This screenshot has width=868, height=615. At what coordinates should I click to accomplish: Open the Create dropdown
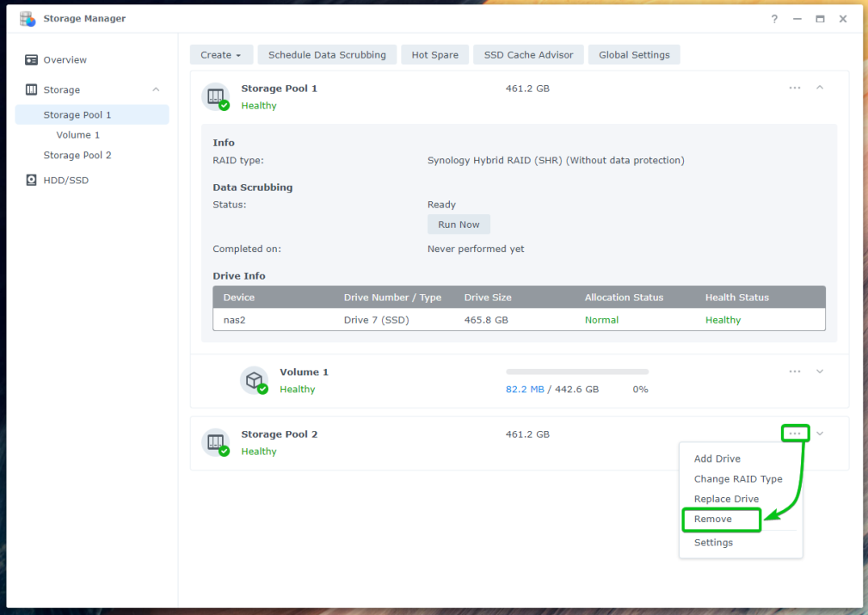coord(220,55)
